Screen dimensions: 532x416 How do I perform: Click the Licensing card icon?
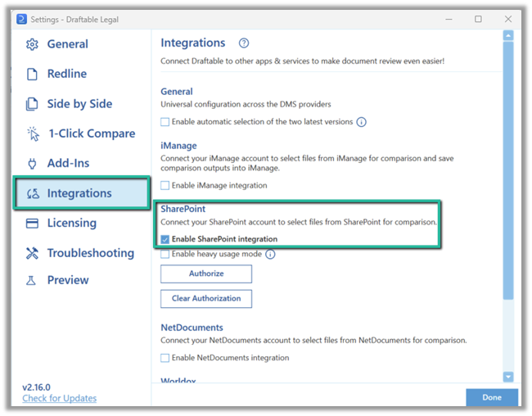tap(32, 223)
